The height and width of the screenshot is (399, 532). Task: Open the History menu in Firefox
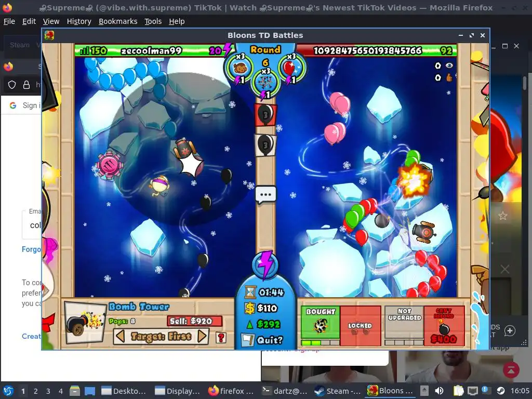click(79, 21)
